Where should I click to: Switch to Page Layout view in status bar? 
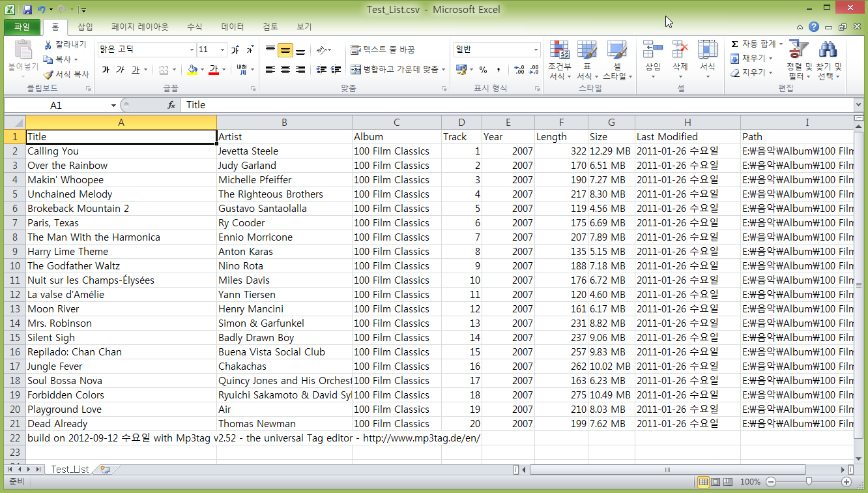pyautogui.click(x=716, y=482)
